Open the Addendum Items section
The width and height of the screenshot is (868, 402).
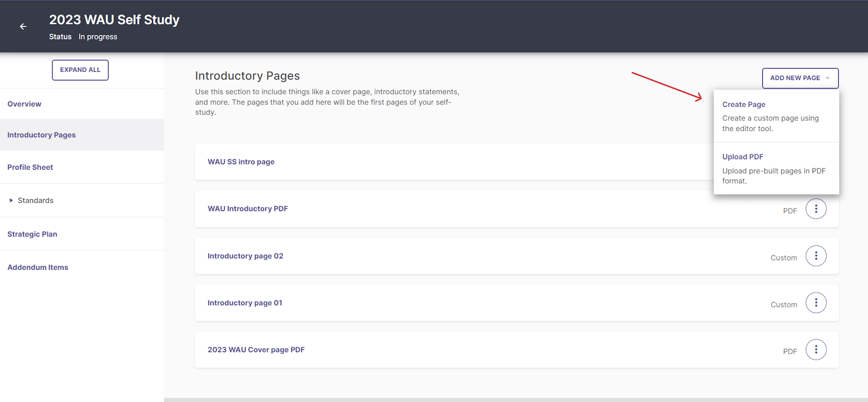[38, 267]
